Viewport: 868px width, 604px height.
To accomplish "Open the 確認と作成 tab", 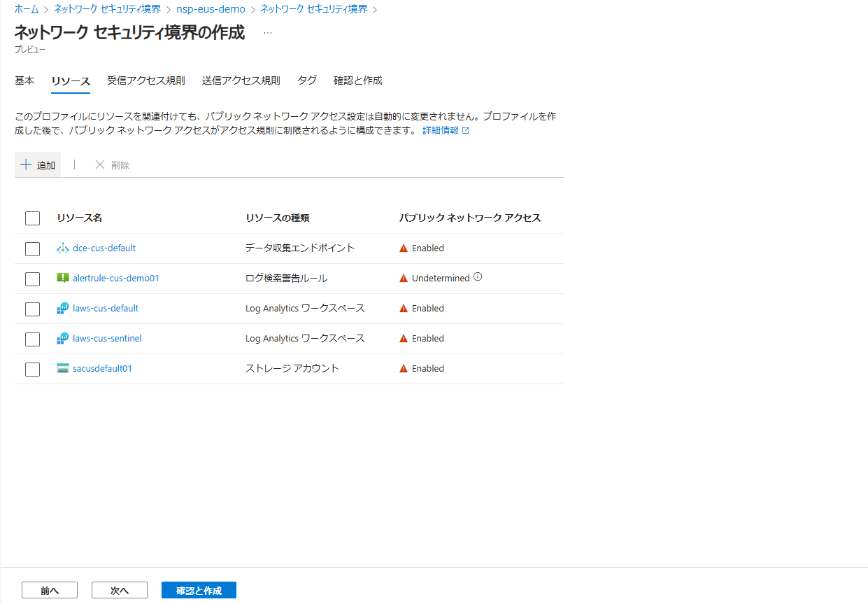I will click(x=358, y=80).
